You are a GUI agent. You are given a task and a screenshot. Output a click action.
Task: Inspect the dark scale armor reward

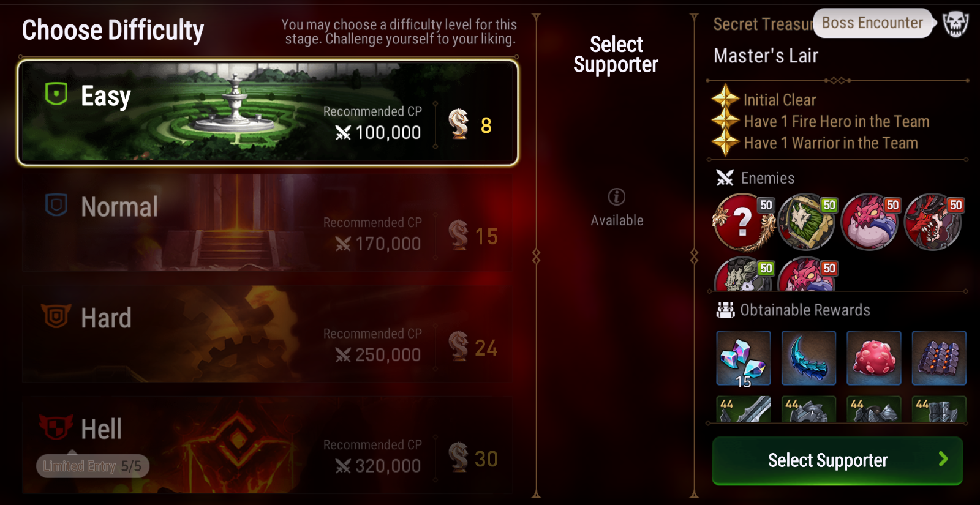939,358
